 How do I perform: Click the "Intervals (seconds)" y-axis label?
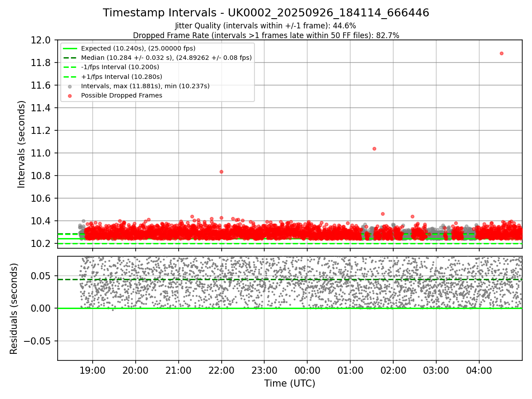tap(22, 144)
